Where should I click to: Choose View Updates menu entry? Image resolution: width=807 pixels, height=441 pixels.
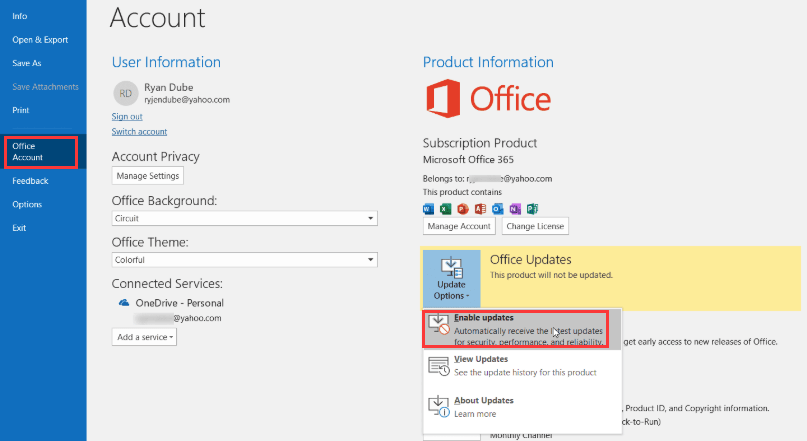[x=522, y=366]
